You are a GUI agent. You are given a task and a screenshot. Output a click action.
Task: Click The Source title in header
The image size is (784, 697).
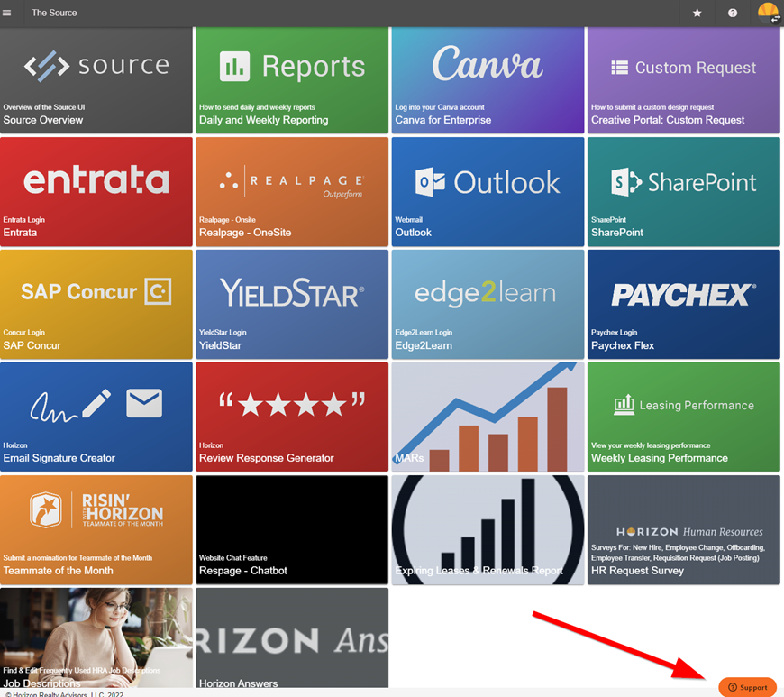click(x=54, y=13)
